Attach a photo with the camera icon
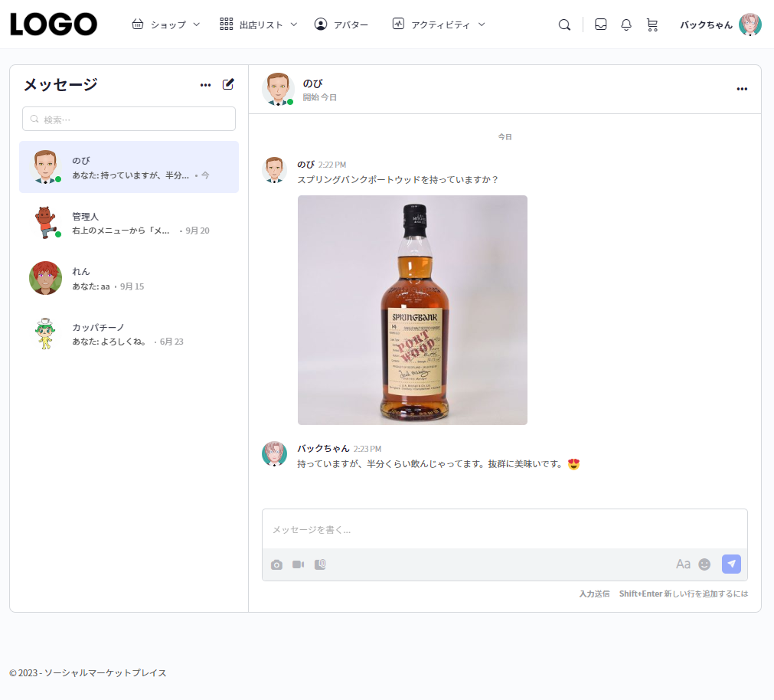774x700 pixels. coord(276,564)
